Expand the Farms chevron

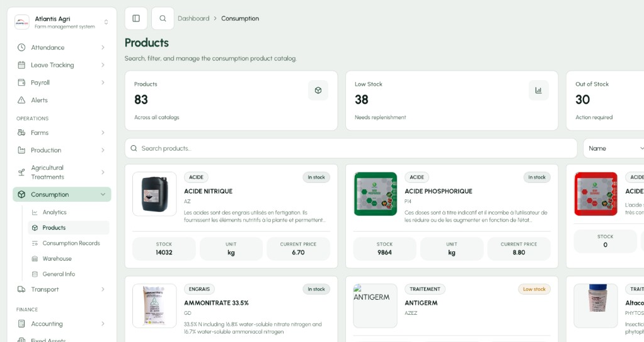click(x=103, y=133)
